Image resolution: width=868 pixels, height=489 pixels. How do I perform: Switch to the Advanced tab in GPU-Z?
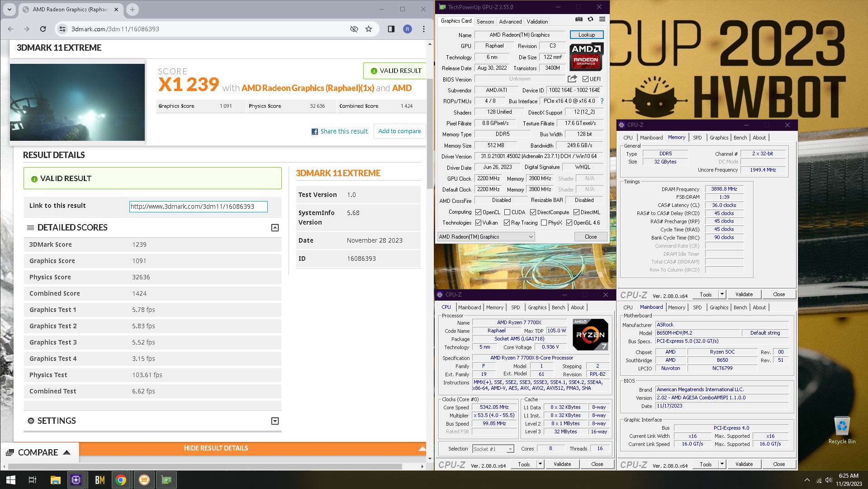[x=510, y=21]
